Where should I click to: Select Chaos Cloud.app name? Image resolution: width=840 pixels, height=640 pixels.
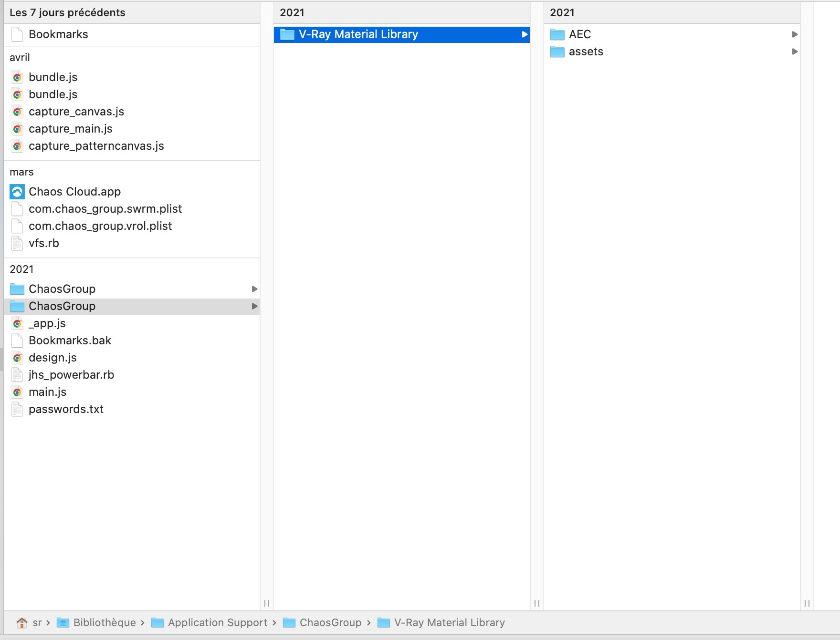click(75, 192)
